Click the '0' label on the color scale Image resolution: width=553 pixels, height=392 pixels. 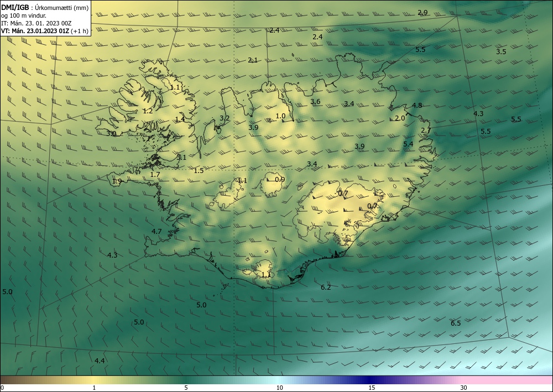pos(2,388)
